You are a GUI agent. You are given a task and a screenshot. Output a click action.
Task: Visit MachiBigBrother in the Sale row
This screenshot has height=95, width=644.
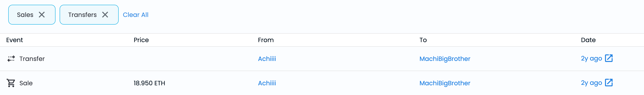point(445,83)
